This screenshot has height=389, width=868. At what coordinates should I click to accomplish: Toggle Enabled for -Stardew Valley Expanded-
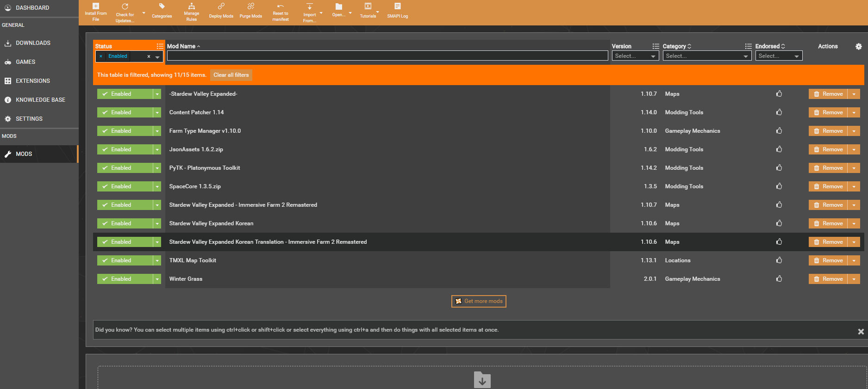[x=125, y=94]
